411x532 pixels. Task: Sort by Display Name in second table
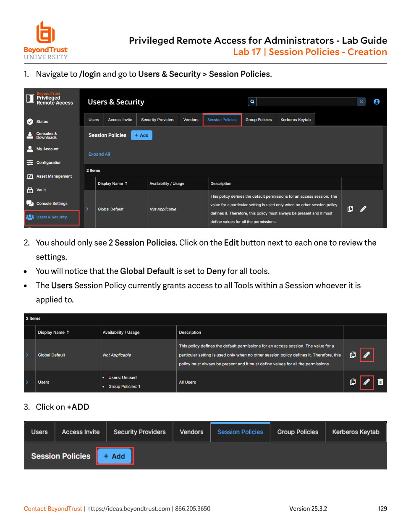53,332
